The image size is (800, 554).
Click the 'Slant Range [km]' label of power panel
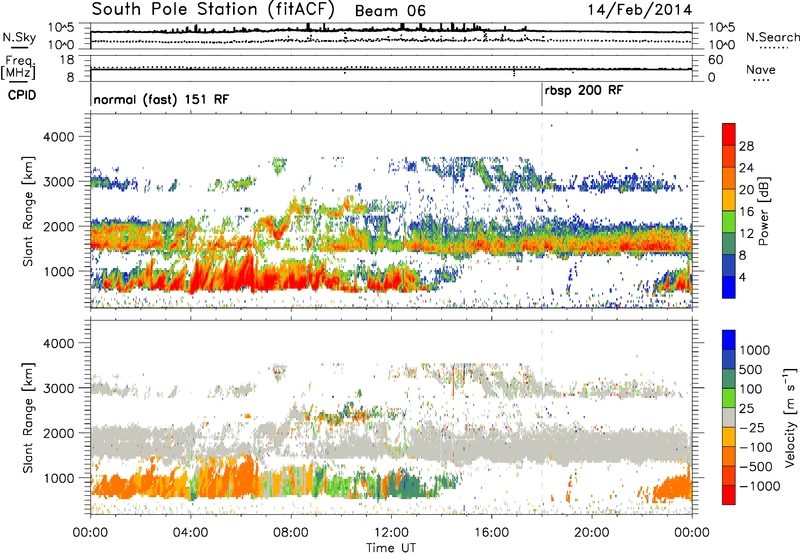pyautogui.click(x=28, y=211)
